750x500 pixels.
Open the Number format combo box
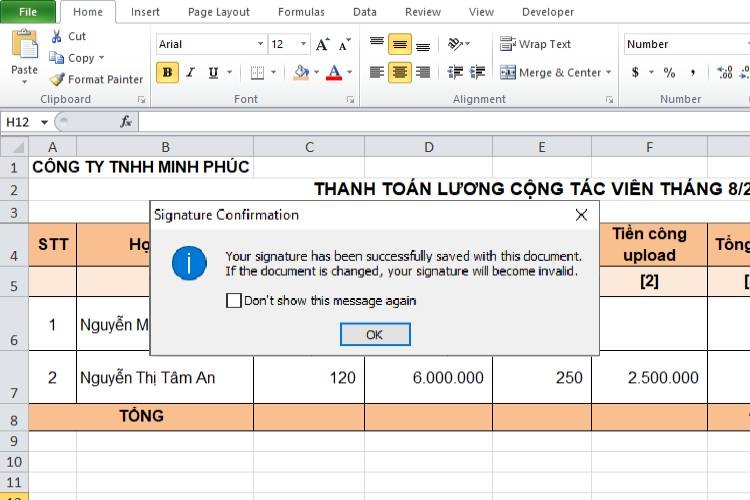(687, 44)
